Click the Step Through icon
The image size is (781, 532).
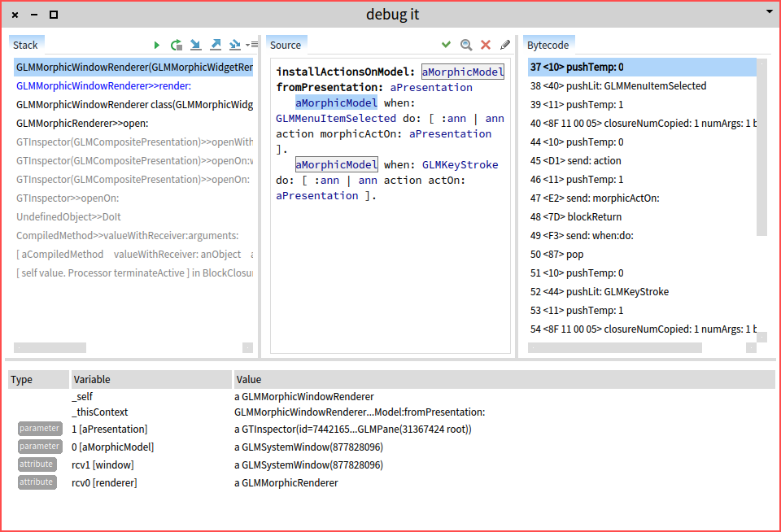coord(235,45)
